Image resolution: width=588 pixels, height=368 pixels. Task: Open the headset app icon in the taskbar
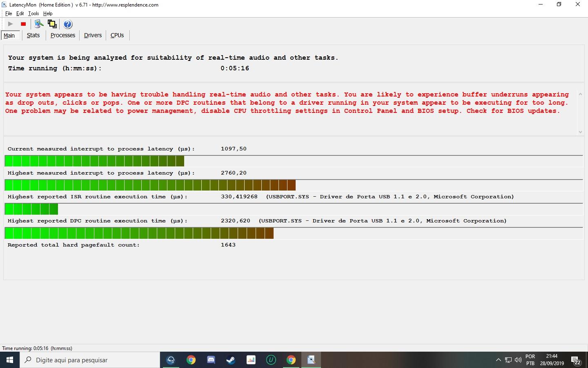(171, 360)
